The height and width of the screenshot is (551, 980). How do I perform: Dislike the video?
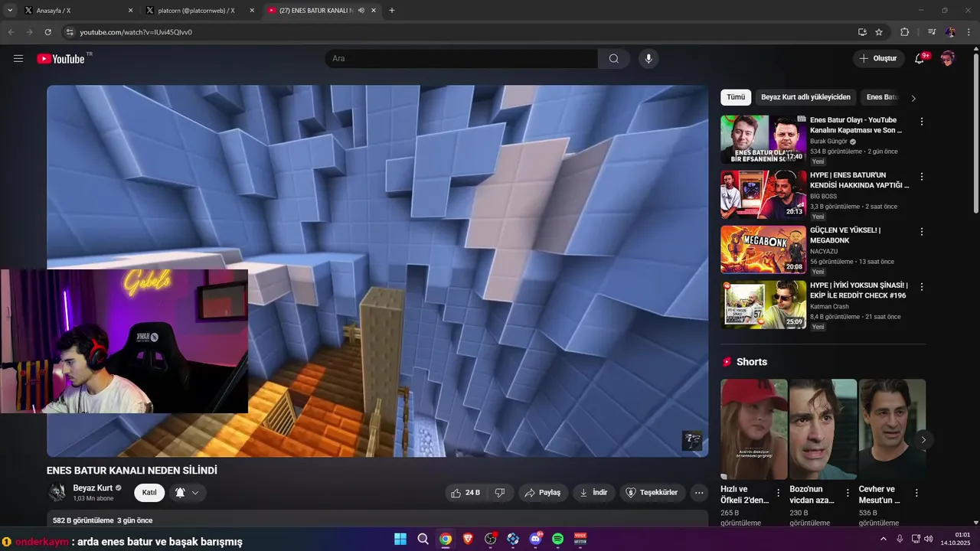pyautogui.click(x=500, y=493)
